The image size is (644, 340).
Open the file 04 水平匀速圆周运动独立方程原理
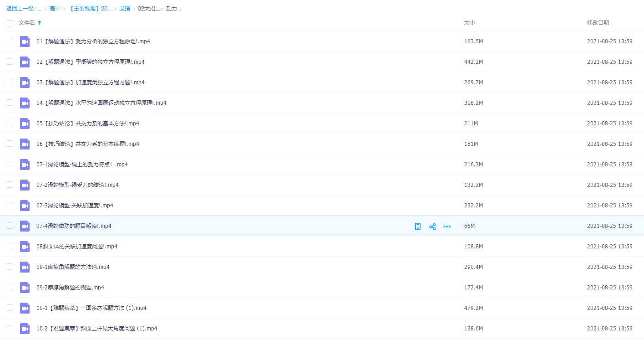[x=101, y=103]
